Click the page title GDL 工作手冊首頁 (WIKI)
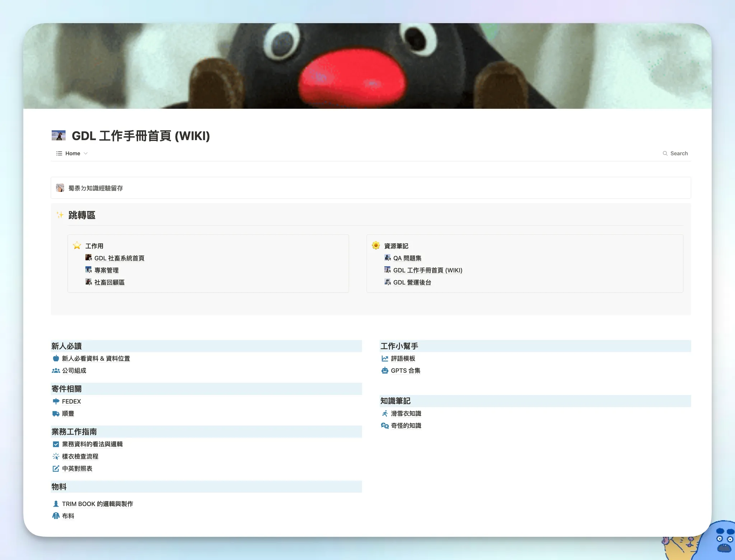735x560 pixels. coord(141,136)
